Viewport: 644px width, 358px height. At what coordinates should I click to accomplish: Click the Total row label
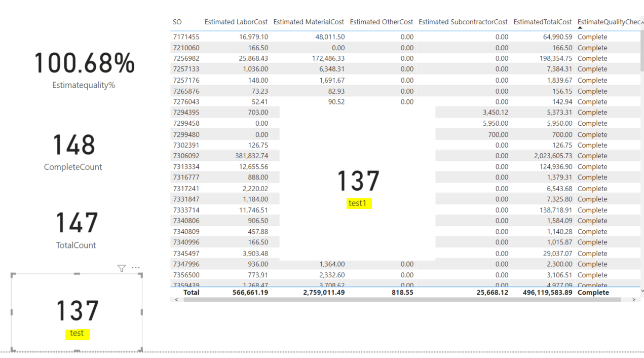pyautogui.click(x=191, y=292)
